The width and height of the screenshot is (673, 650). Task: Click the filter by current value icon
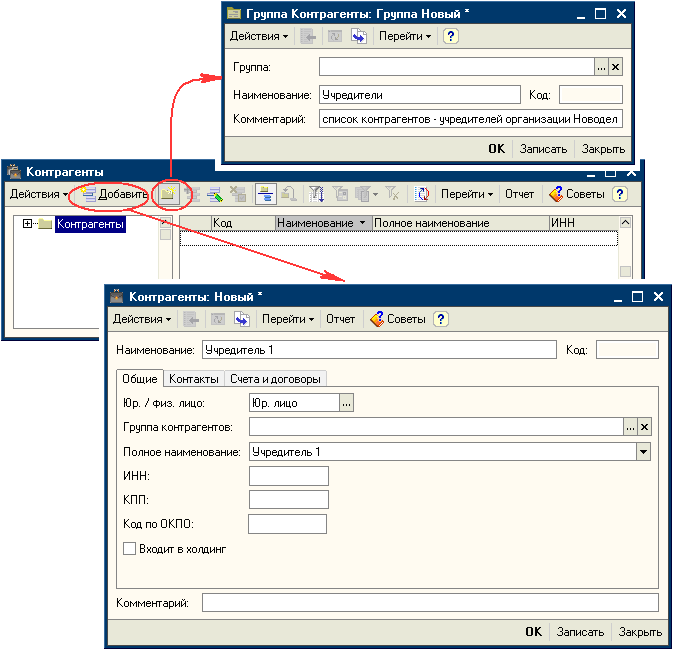(x=340, y=194)
